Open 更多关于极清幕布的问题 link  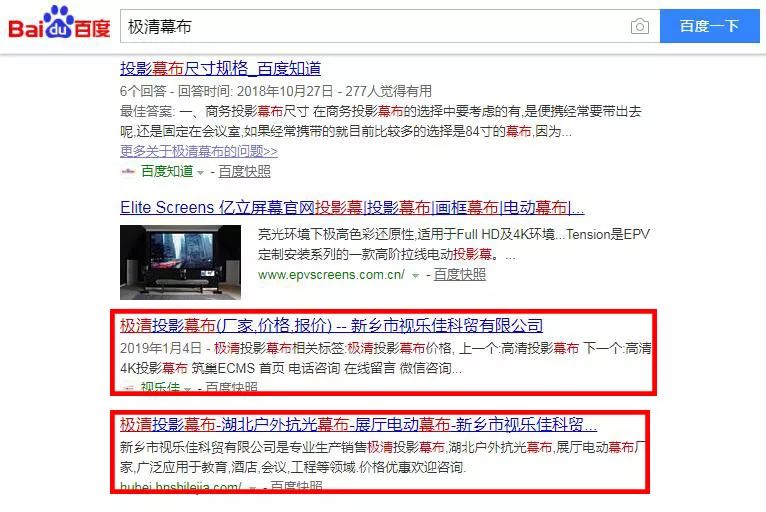click(x=199, y=151)
